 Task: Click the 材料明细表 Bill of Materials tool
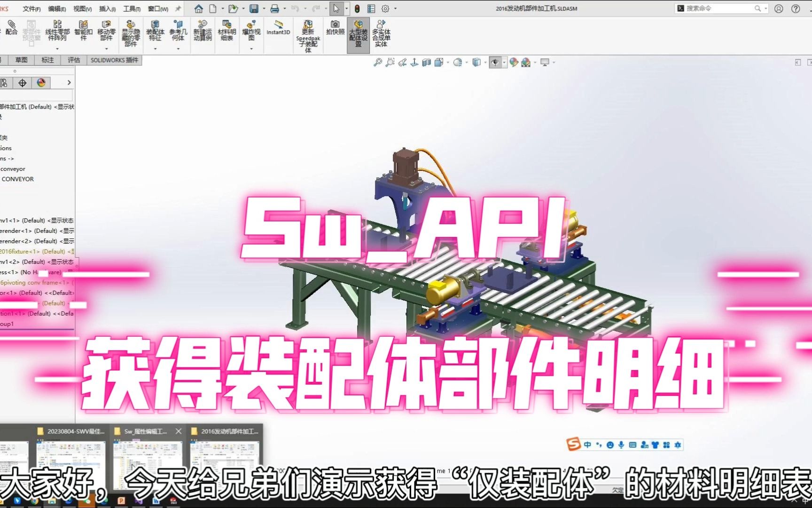click(227, 31)
